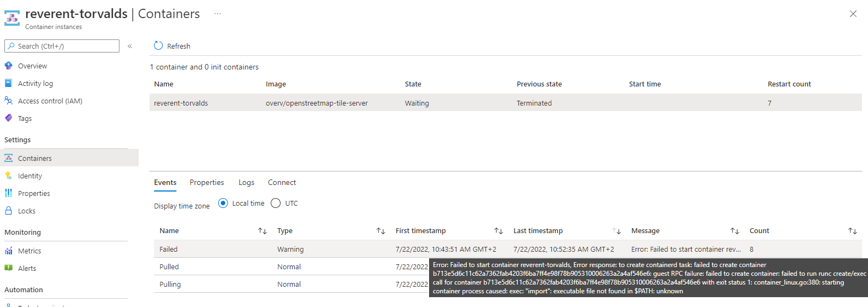Click the Refresh icon

coord(158,45)
